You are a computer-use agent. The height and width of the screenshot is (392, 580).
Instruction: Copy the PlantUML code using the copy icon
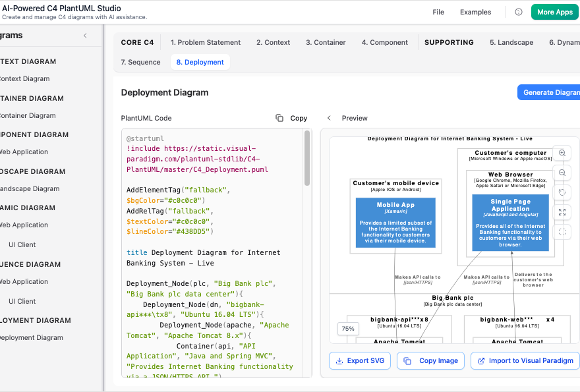(279, 117)
